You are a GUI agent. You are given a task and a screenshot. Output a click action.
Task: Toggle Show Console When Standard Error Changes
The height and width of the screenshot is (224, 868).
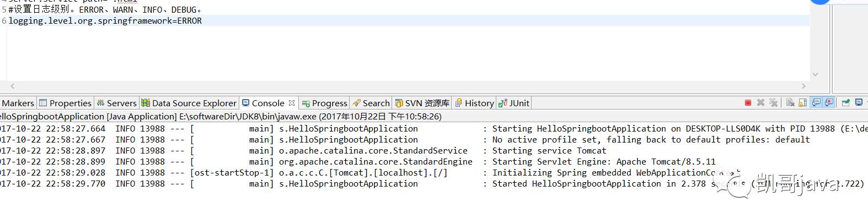click(x=828, y=102)
